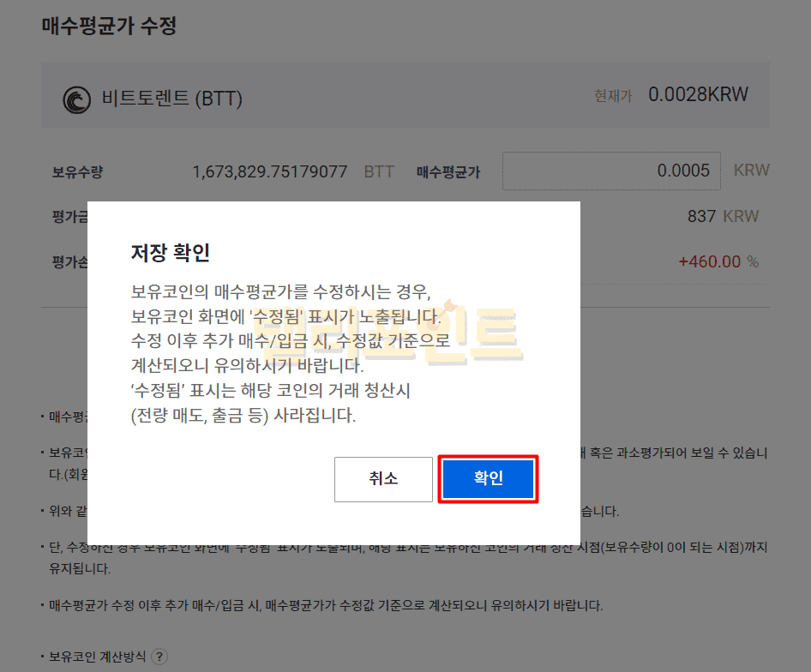Image resolution: width=811 pixels, height=672 pixels.
Task: Click the help icon beside 보유코인 계산방식
Action: [159, 657]
